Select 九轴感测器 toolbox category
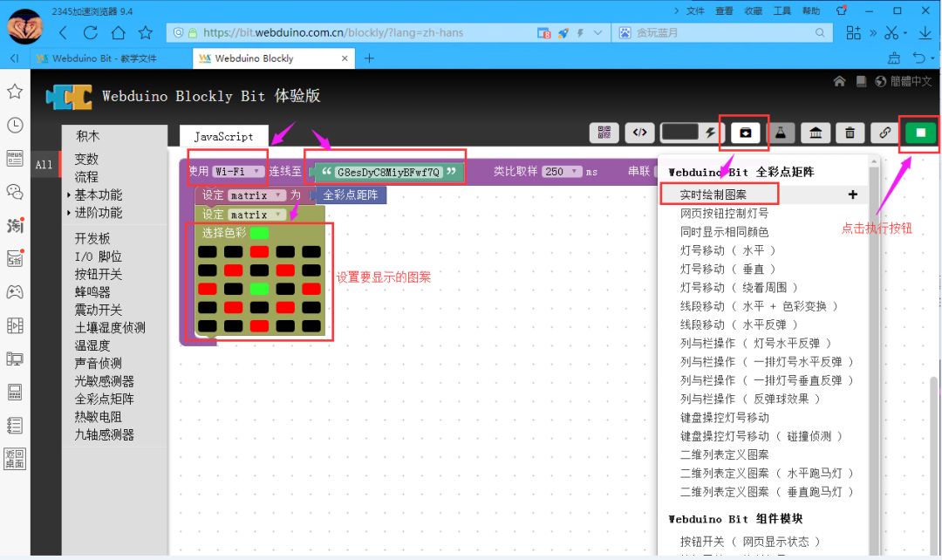Viewport: 942px width, 560px height. [105, 434]
